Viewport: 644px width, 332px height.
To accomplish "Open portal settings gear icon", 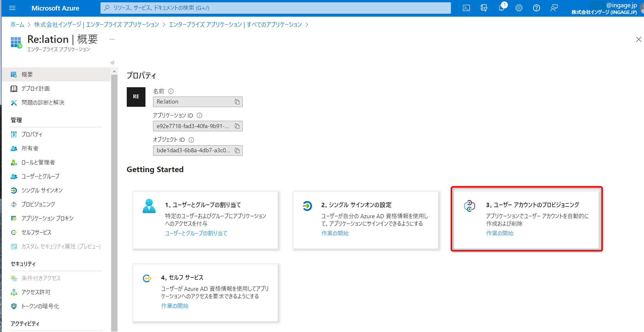I will click(x=519, y=8).
